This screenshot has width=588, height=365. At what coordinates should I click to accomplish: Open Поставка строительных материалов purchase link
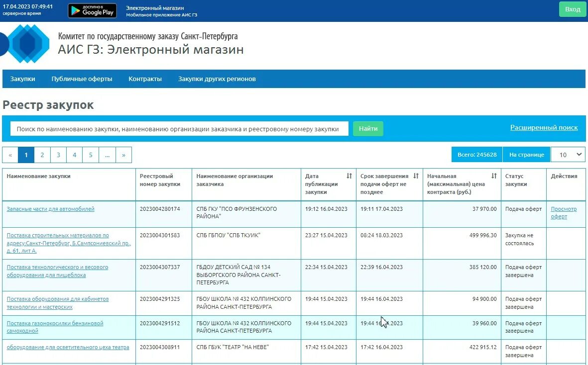pyautogui.click(x=69, y=243)
